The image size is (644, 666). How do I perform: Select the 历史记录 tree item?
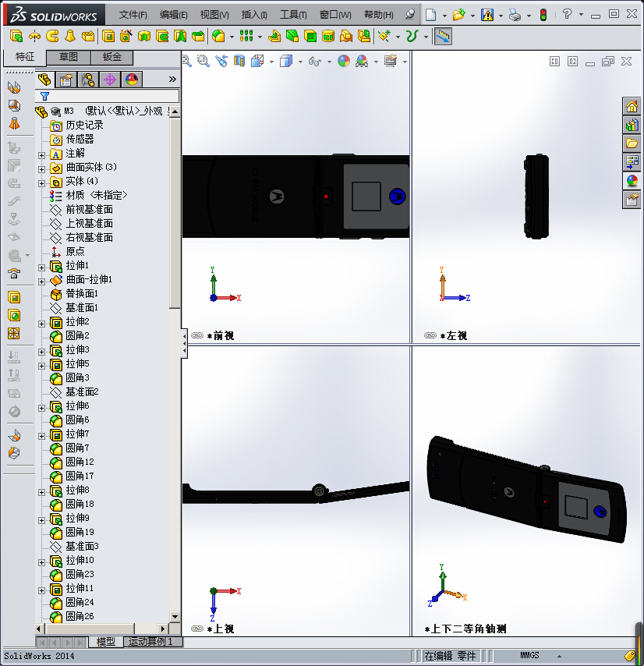[x=84, y=126]
